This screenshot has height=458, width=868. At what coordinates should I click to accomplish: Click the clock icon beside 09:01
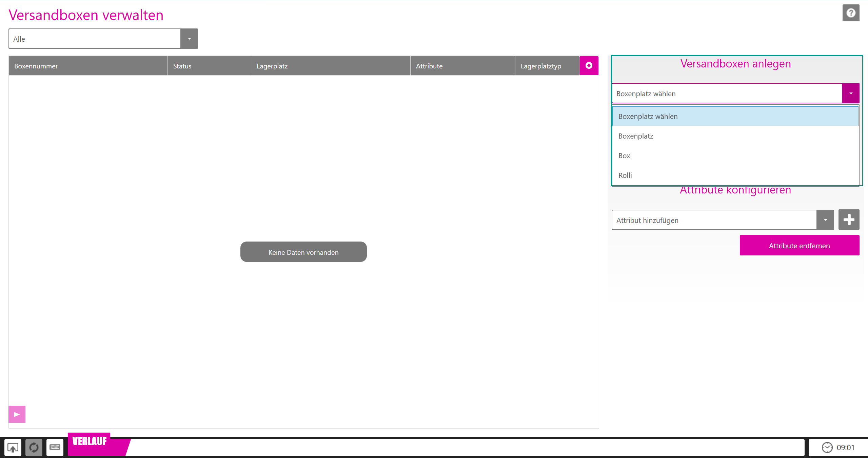tap(827, 447)
